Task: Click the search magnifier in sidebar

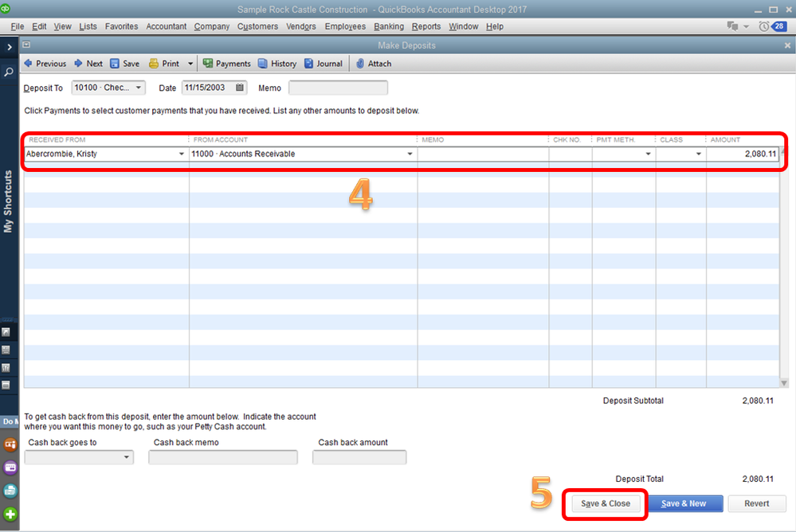Action: pyautogui.click(x=9, y=72)
